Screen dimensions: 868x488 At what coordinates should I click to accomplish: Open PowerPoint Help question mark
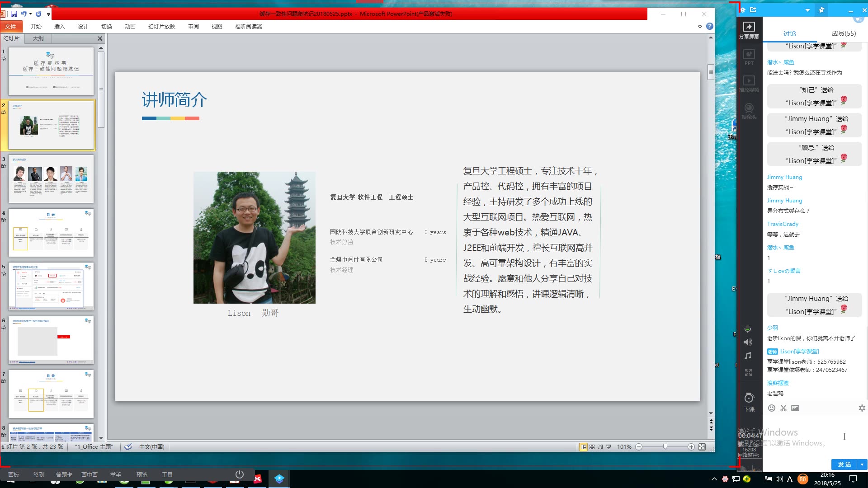point(710,26)
